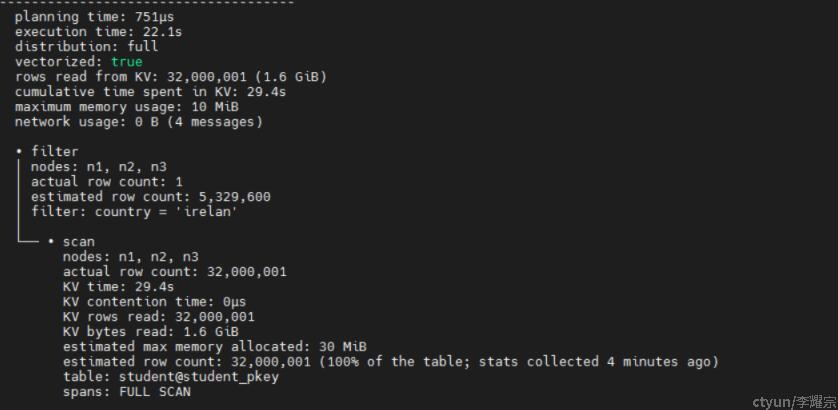Click the green 'true' vectorized value
The width and height of the screenshot is (838, 410).
click(x=127, y=61)
